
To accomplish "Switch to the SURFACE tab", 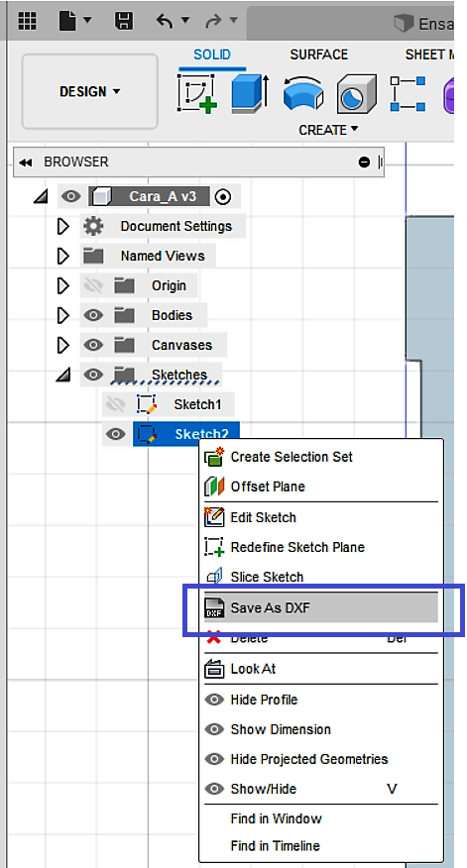I will [319, 54].
